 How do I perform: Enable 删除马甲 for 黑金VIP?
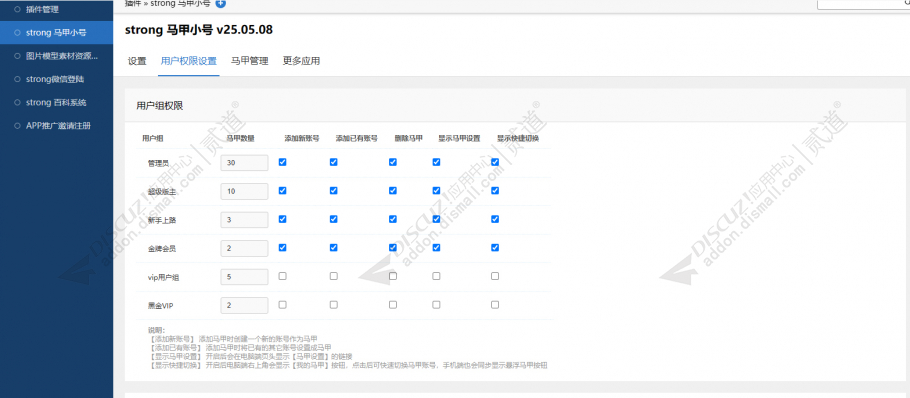(393, 305)
